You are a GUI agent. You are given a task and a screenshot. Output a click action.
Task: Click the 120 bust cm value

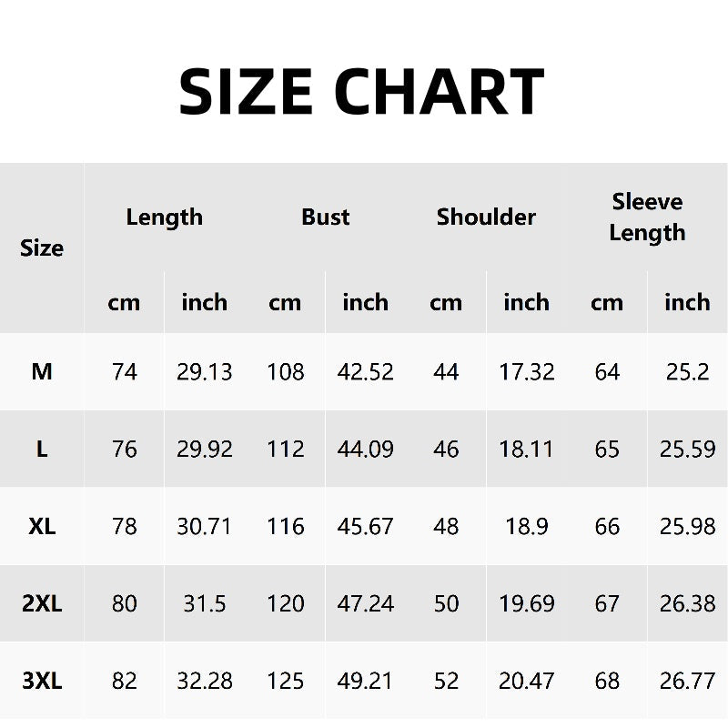point(285,603)
